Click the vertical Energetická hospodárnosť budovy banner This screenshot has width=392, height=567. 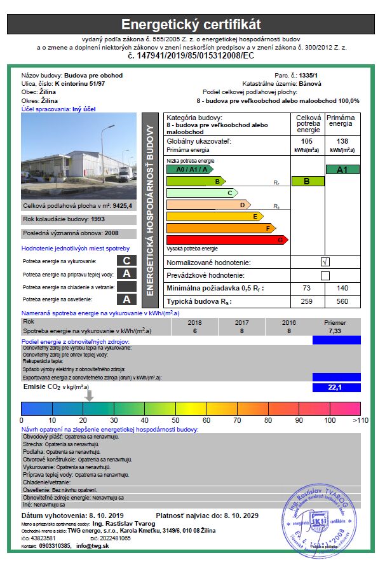click(151, 210)
